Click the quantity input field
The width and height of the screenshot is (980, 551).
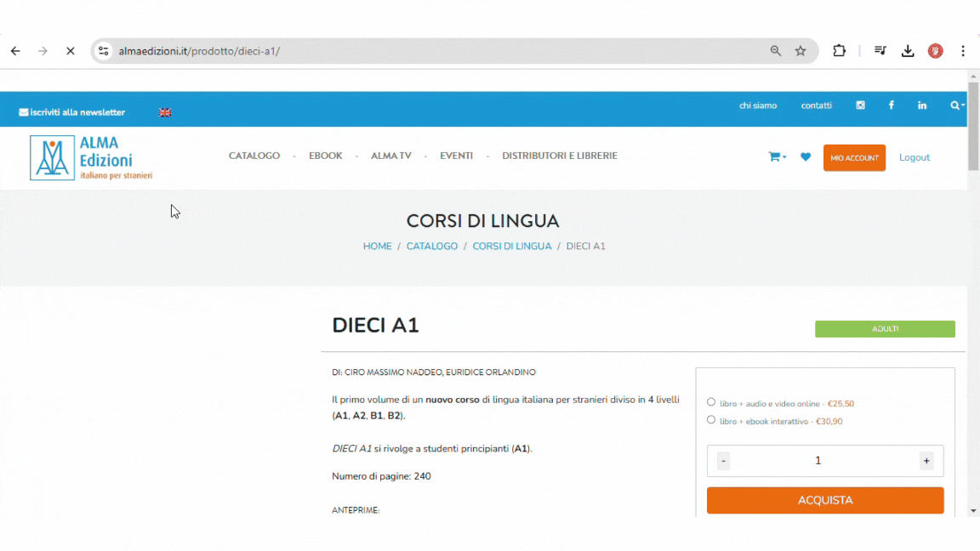point(818,461)
